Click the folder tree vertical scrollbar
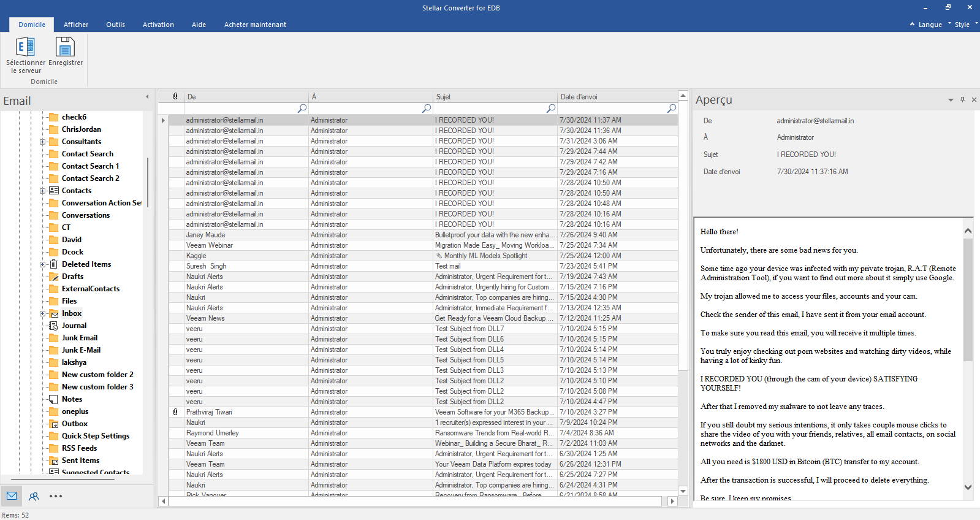Image resolution: width=980 pixels, height=520 pixels. click(148, 182)
